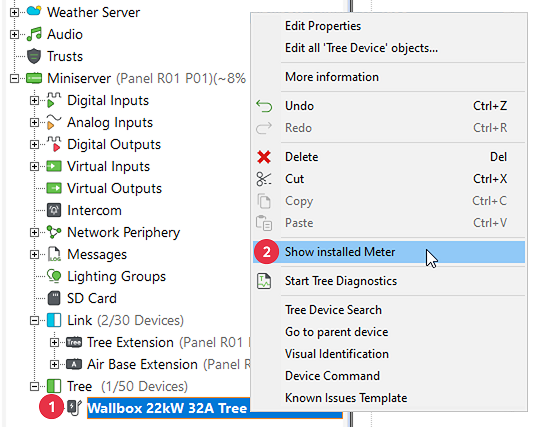
Task: Select Edit Properties in the context menu
Action: (x=323, y=26)
